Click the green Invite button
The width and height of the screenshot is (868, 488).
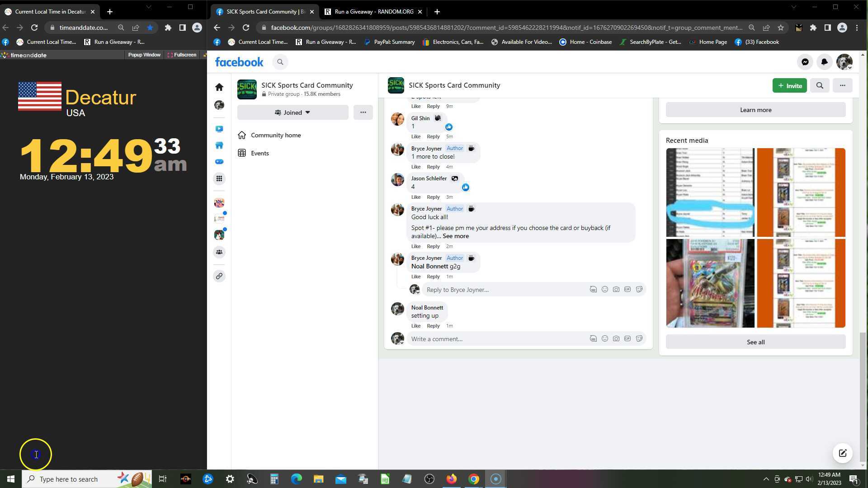tap(789, 85)
